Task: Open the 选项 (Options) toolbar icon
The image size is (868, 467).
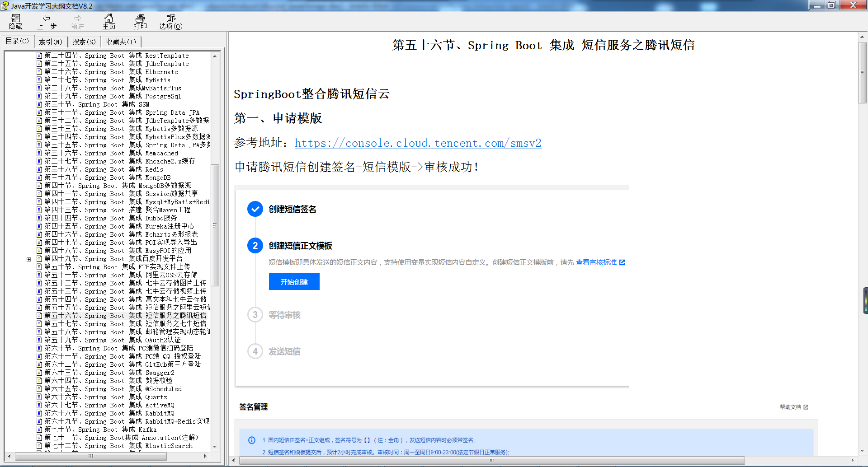Action: (x=171, y=22)
